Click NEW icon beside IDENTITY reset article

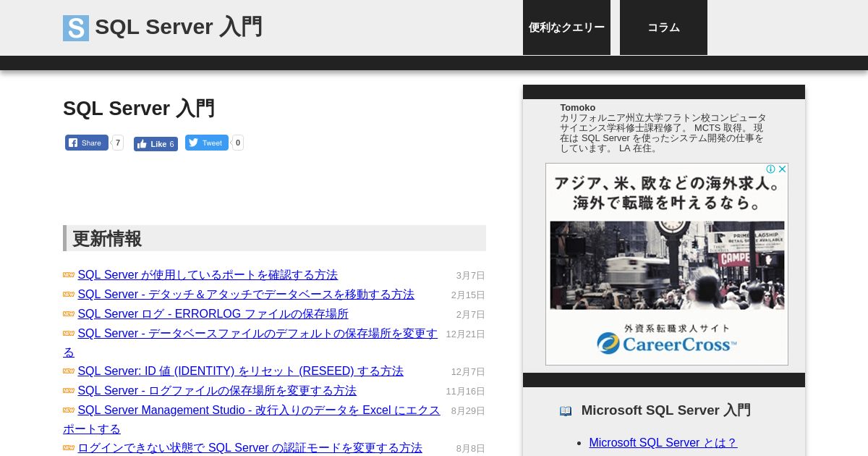[69, 371]
